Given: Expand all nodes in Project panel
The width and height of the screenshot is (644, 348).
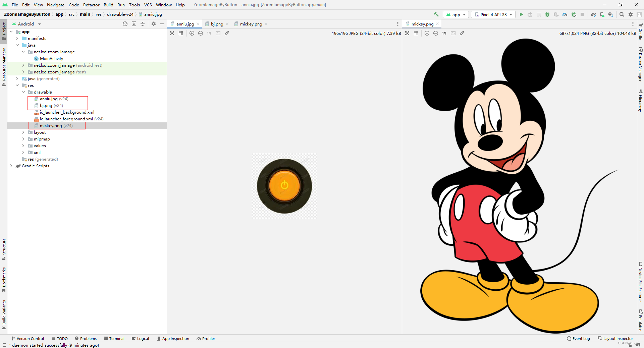Looking at the screenshot, I should tap(134, 24).
